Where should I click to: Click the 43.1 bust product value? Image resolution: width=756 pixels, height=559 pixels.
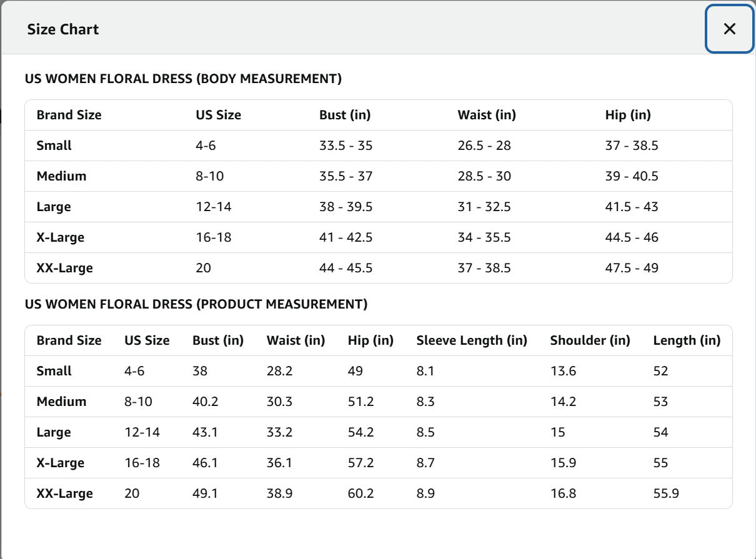point(205,432)
